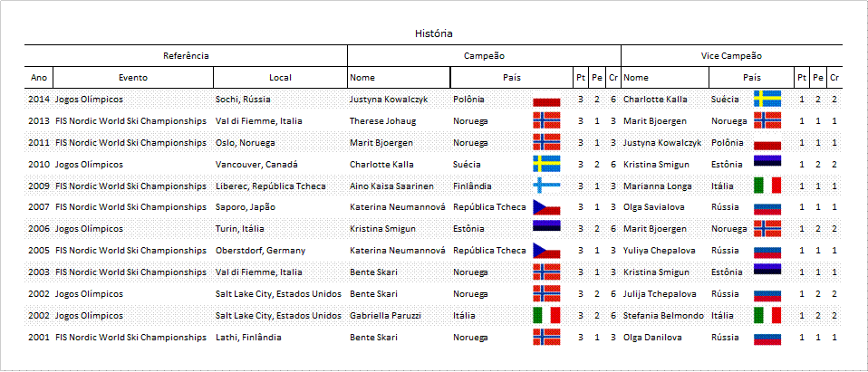
Task: Click Russia flag beside Olga Danilova
Action: tap(767, 338)
